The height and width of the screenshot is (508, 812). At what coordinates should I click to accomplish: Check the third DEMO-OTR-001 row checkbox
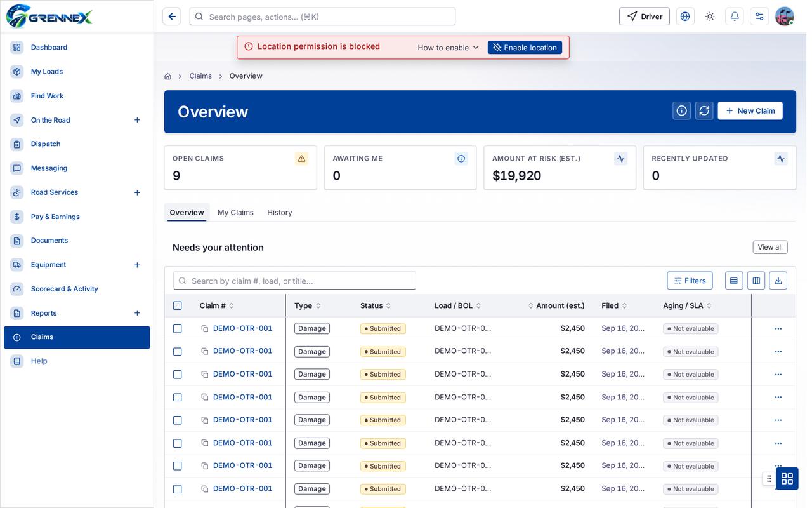point(177,375)
